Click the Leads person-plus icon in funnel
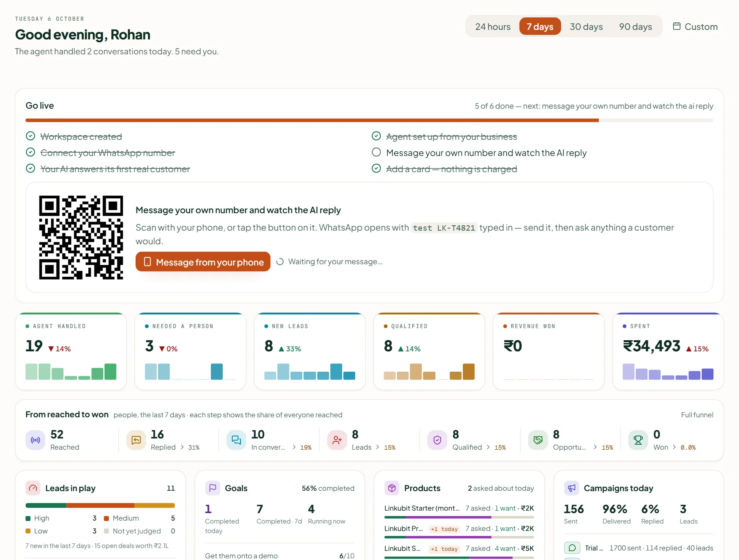 (x=337, y=440)
